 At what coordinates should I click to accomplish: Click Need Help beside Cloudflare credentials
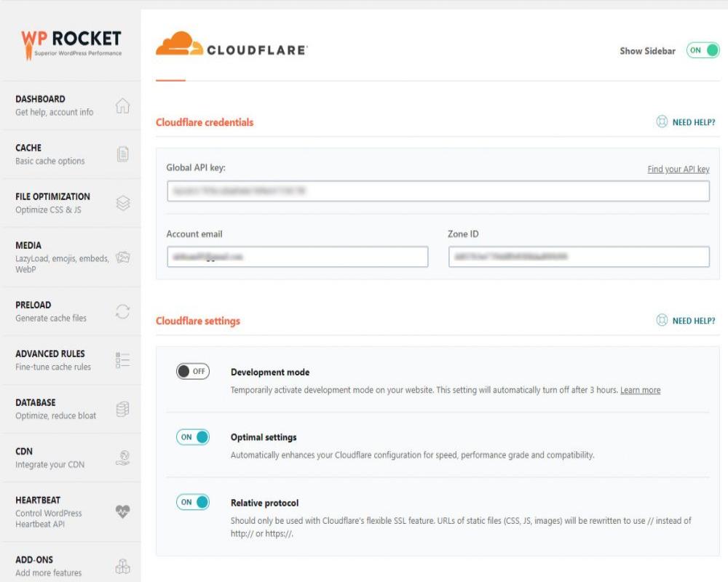pos(686,122)
